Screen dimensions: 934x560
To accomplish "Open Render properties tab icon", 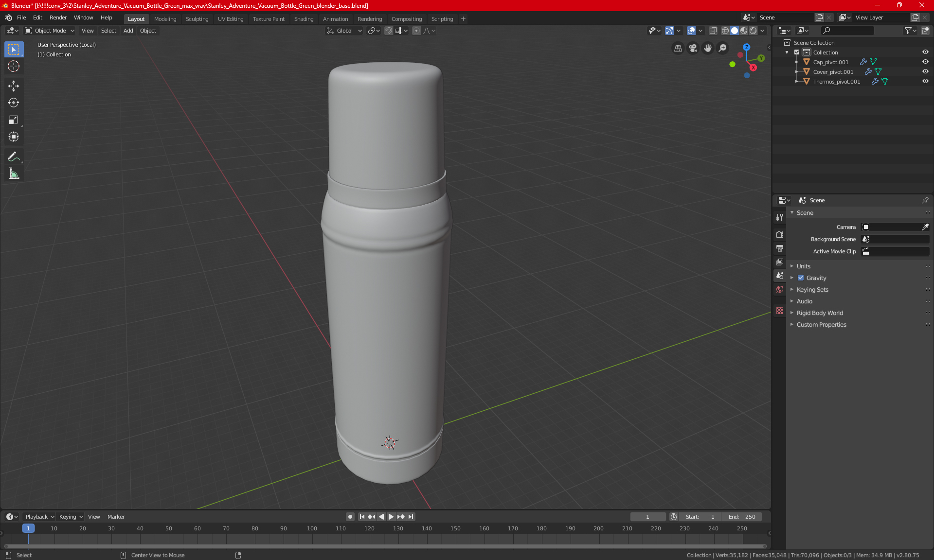I will [780, 234].
